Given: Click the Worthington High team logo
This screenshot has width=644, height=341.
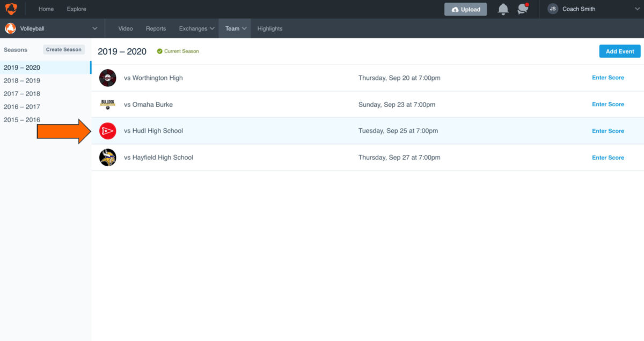Looking at the screenshot, I should [107, 78].
